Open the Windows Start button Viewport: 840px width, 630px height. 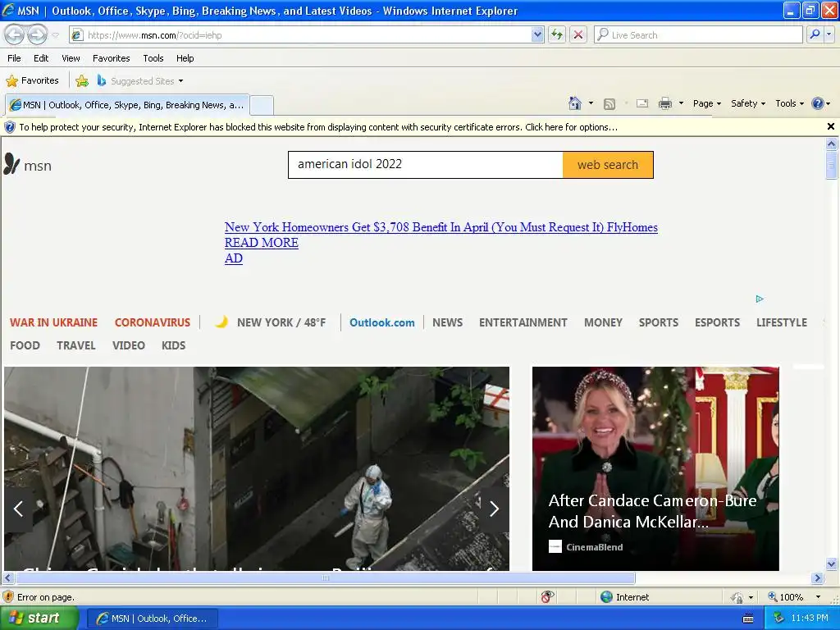[x=39, y=619]
